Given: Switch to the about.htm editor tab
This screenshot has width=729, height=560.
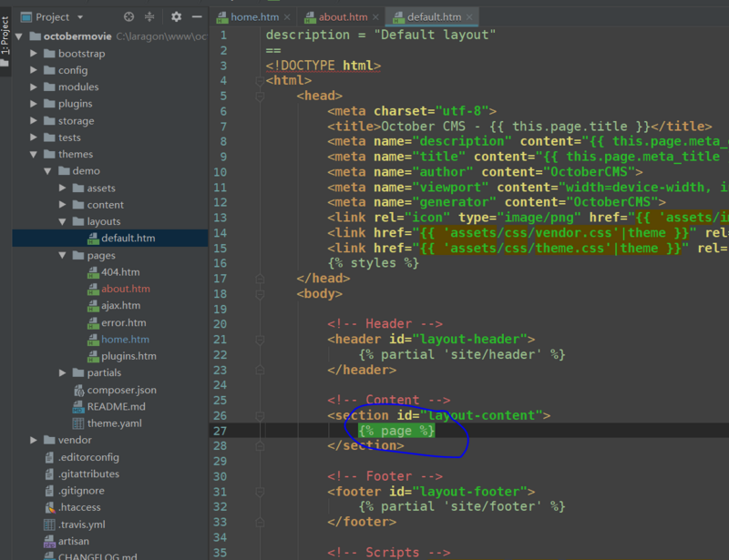Looking at the screenshot, I should click(343, 17).
